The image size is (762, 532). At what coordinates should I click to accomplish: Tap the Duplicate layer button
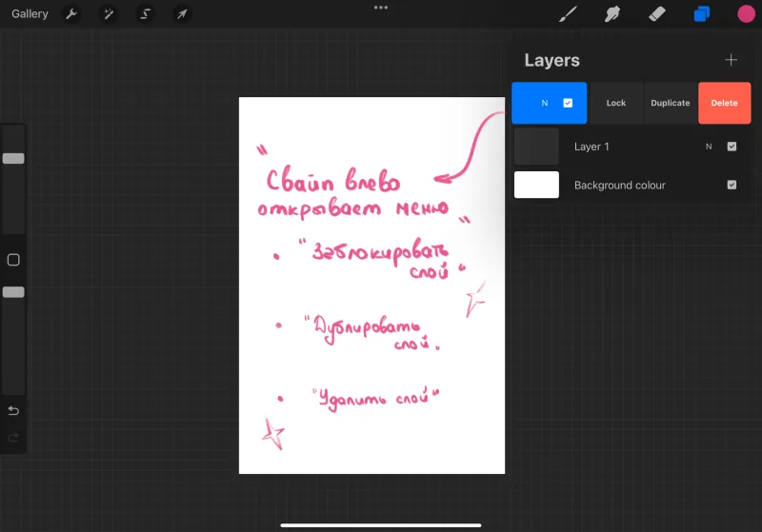point(671,103)
